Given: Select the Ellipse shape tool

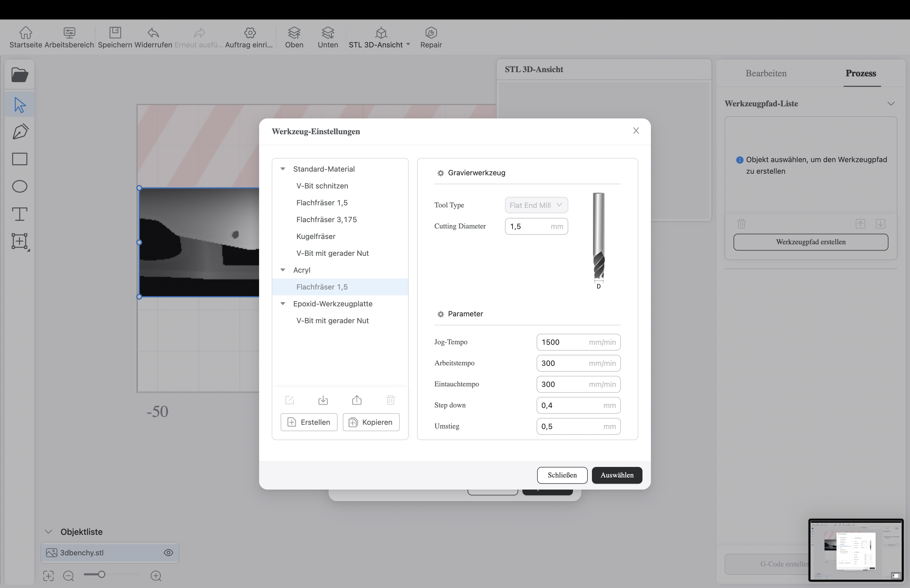Looking at the screenshot, I should 20,186.
